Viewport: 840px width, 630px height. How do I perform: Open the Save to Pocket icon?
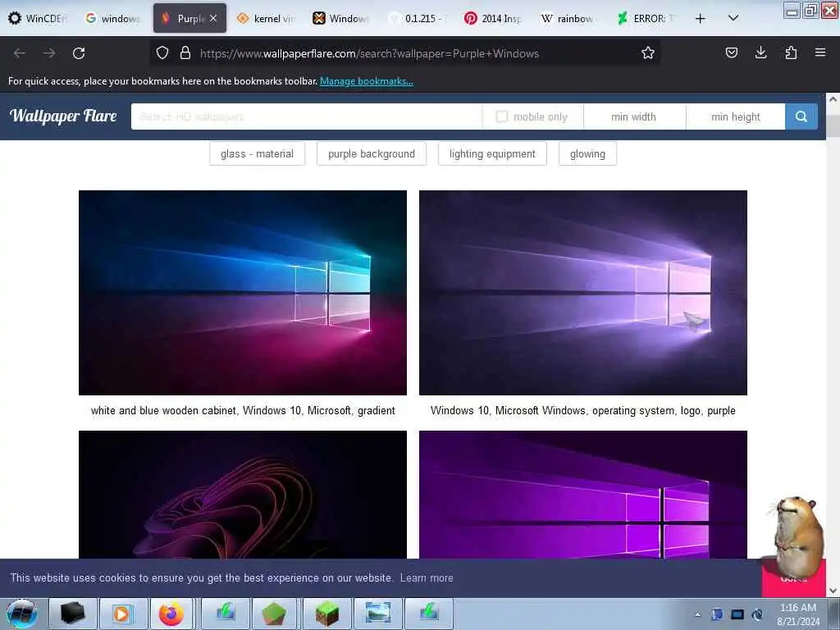point(731,52)
